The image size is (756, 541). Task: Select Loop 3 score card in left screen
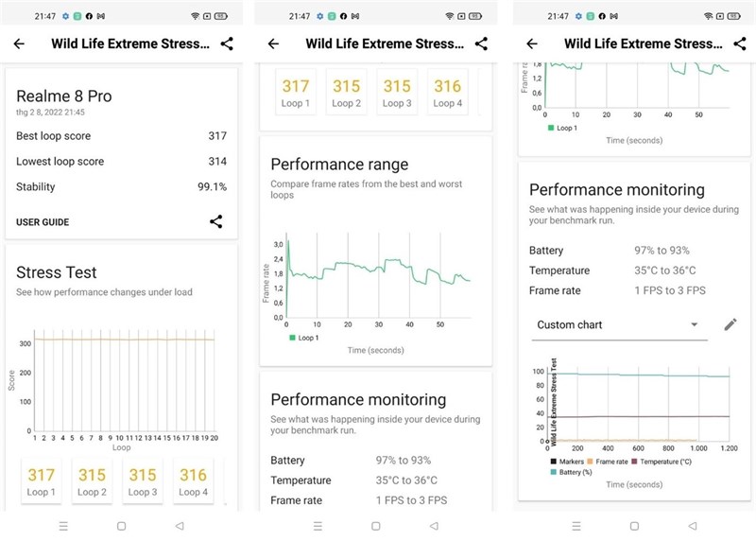pos(143,481)
